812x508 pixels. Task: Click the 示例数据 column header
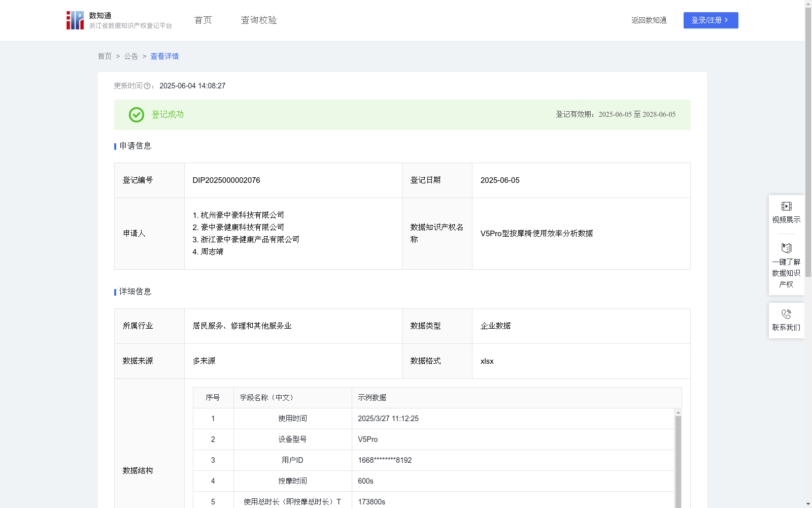tap(517, 398)
